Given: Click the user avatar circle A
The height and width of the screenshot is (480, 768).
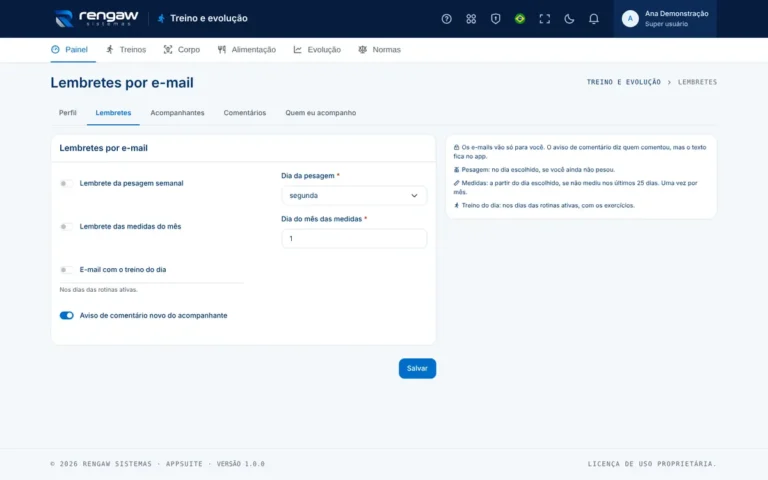Looking at the screenshot, I should click(x=630, y=19).
